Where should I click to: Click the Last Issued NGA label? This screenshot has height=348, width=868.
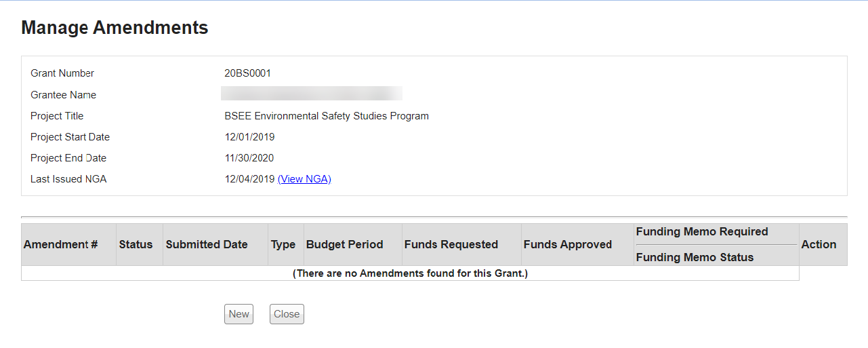pyautogui.click(x=68, y=179)
